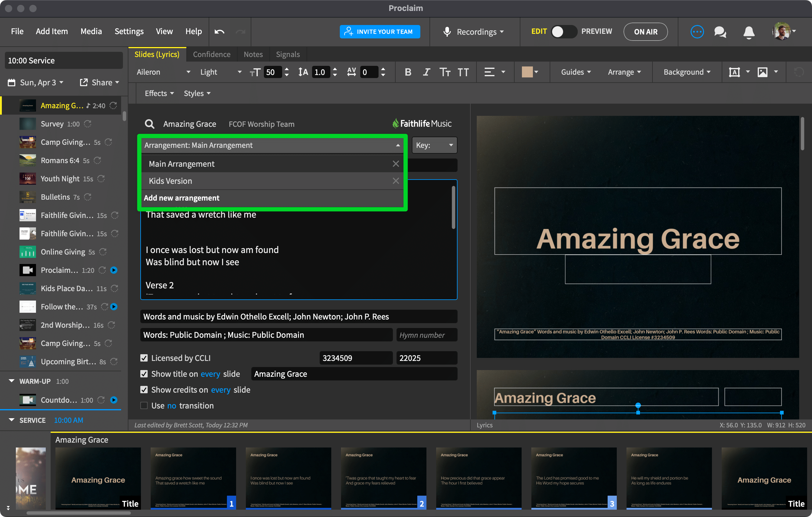Increase the line spacing stepper

coord(335,69)
